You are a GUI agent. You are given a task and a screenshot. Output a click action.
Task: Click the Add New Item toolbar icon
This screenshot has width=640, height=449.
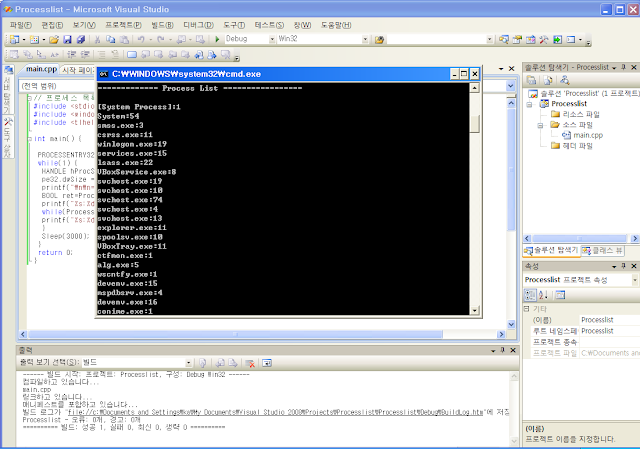(x=34, y=39)
